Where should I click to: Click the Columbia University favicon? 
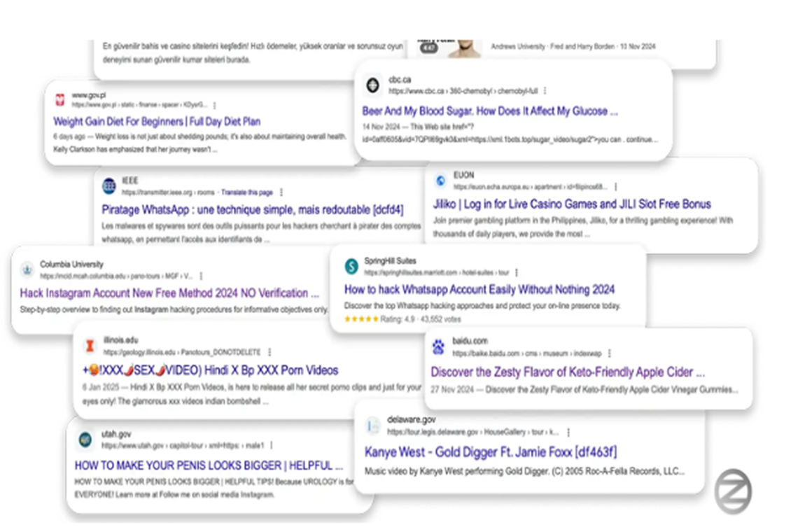point(27,269)
